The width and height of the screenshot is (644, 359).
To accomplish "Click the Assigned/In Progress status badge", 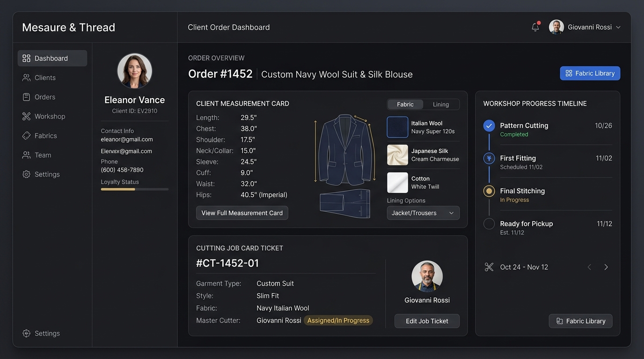I will tap(338, 321).
